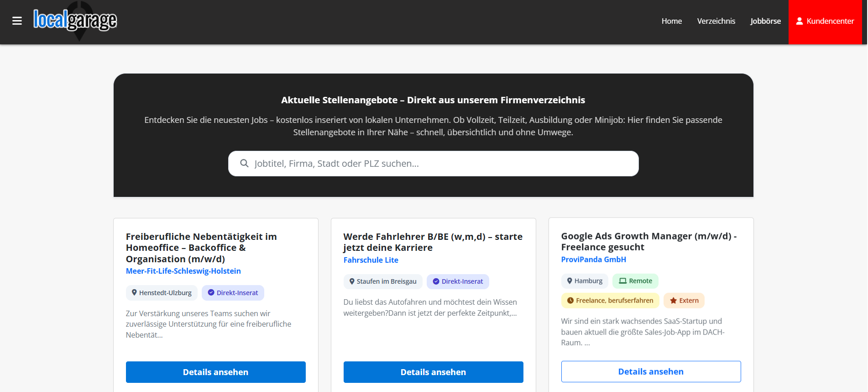The image size is (868, 392).
Task: Click the Hamburg location pin icon
Action: 569,281
